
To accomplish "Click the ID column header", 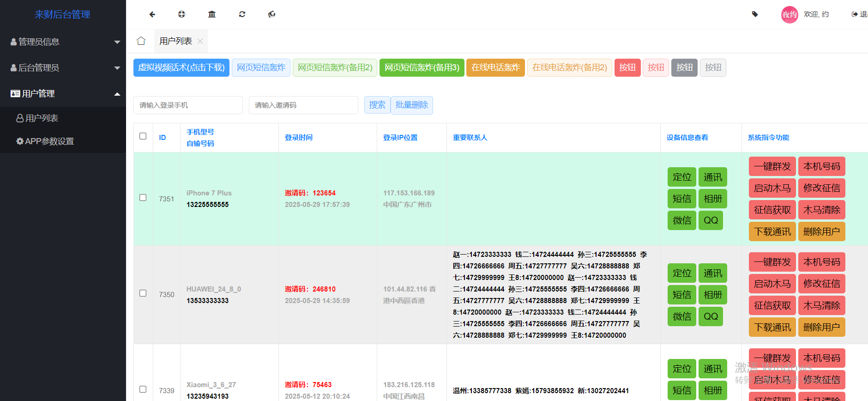I will pyautogui.click(x=163, y=138).
